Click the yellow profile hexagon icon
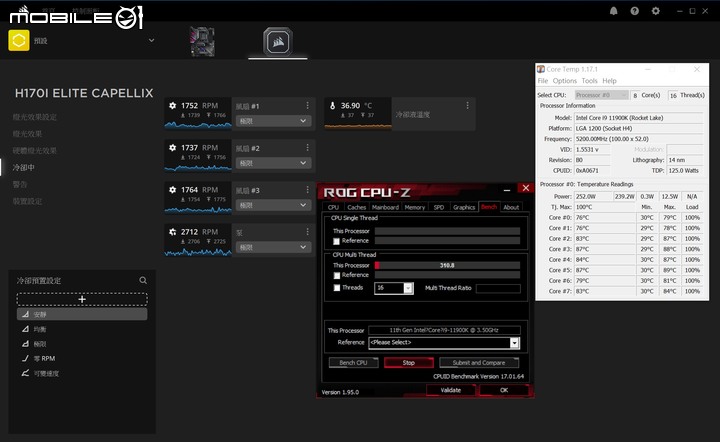The image size is (720, 442). pyautogui.click(x=19, y=40)
